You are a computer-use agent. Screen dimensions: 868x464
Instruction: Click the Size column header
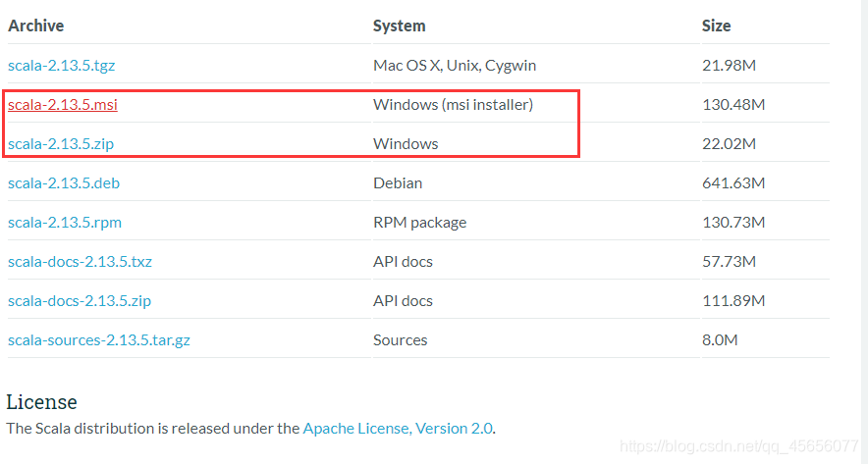(717, 26)
